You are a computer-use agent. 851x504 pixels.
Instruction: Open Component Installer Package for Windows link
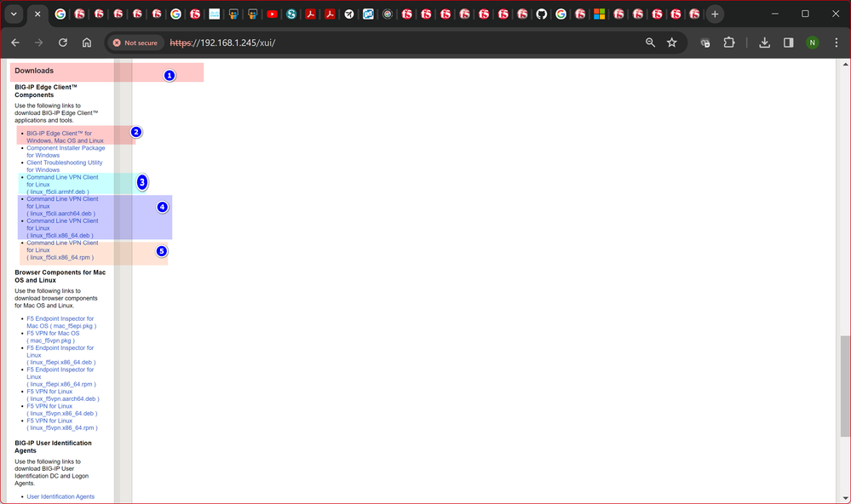(66, 152)
